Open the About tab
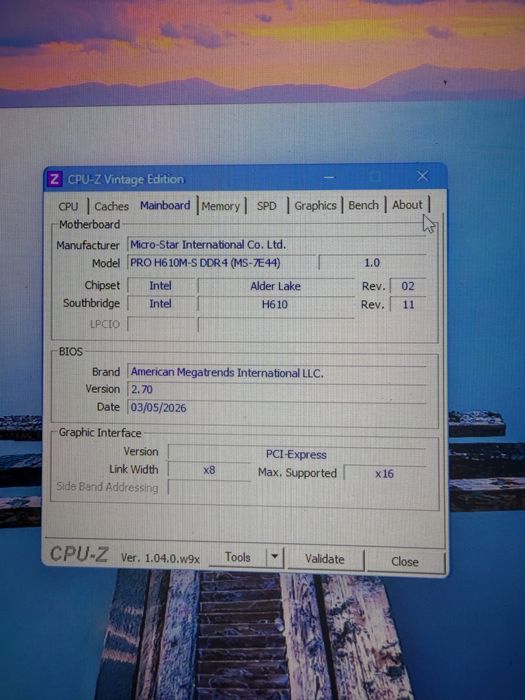The image size is (525, 700). click(x=407, y=205)
